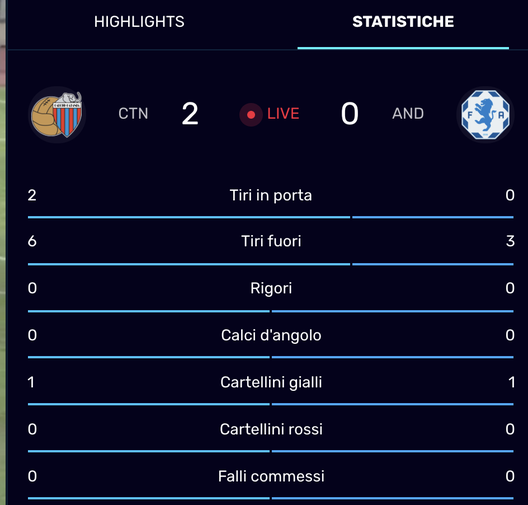This screenshot has height=505, width=528.
Task: Click the Tiri fuori progress bar
Action: pos(271,264)
